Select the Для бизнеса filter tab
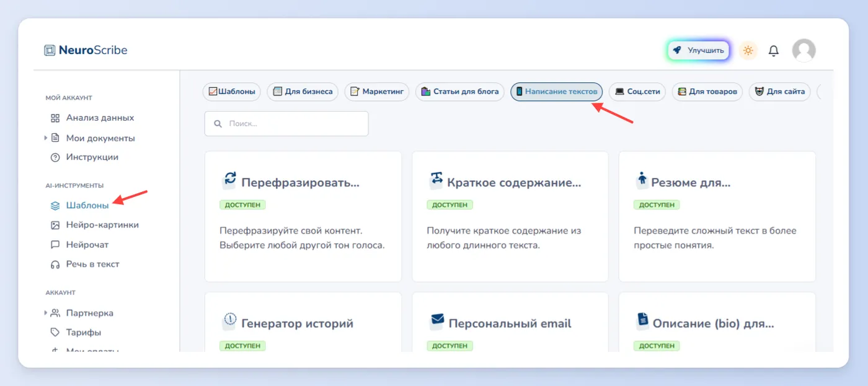Image resolution: width=868 pixels, height=386 pixels. click(303, 92)
